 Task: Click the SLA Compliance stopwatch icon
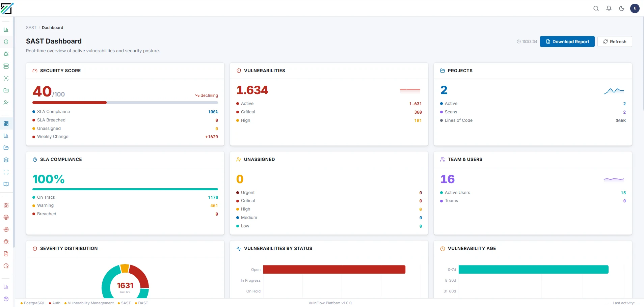coord(35,160)
